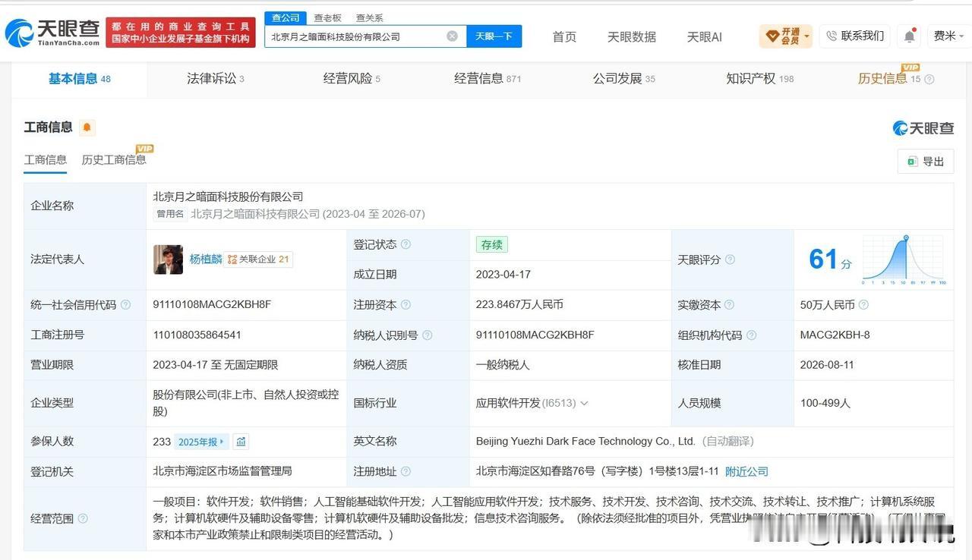
Task: Select the English name Beijing Yuezhi Dark Face
Action: click(585, 441)
